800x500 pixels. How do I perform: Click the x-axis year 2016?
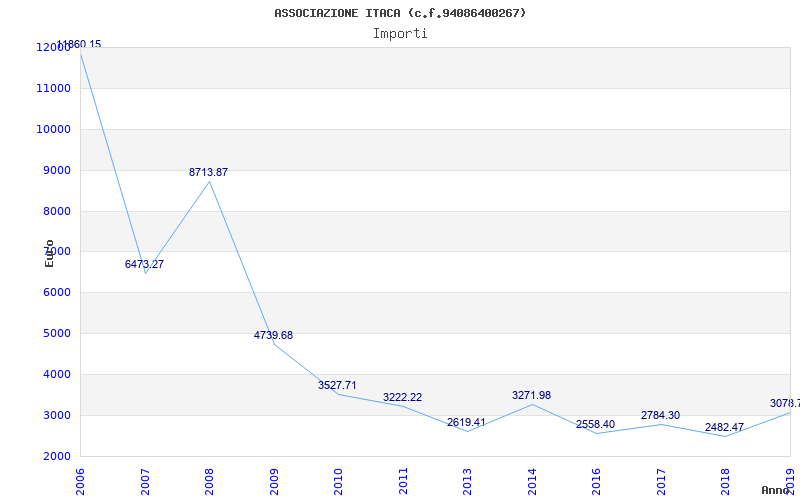pyautogui.click(x=597, y=481)
